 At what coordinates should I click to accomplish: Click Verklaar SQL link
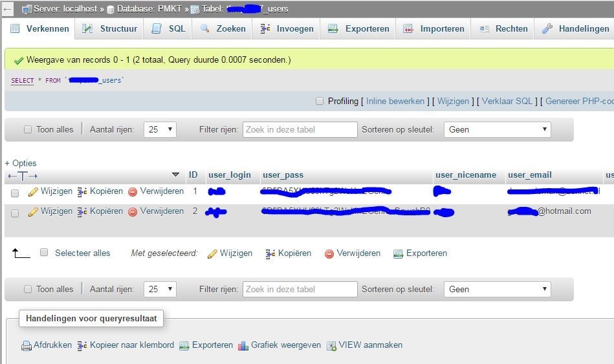(x=507, y=101)
